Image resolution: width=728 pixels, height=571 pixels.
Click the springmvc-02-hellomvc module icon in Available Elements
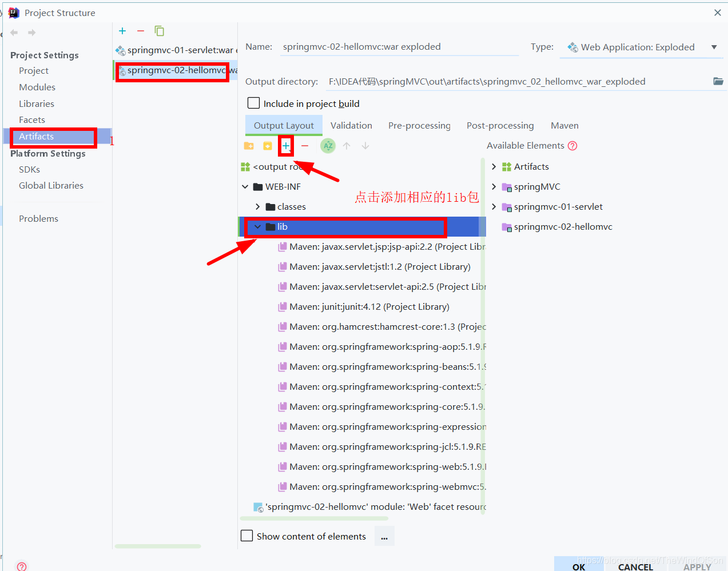tap(507, 227)
